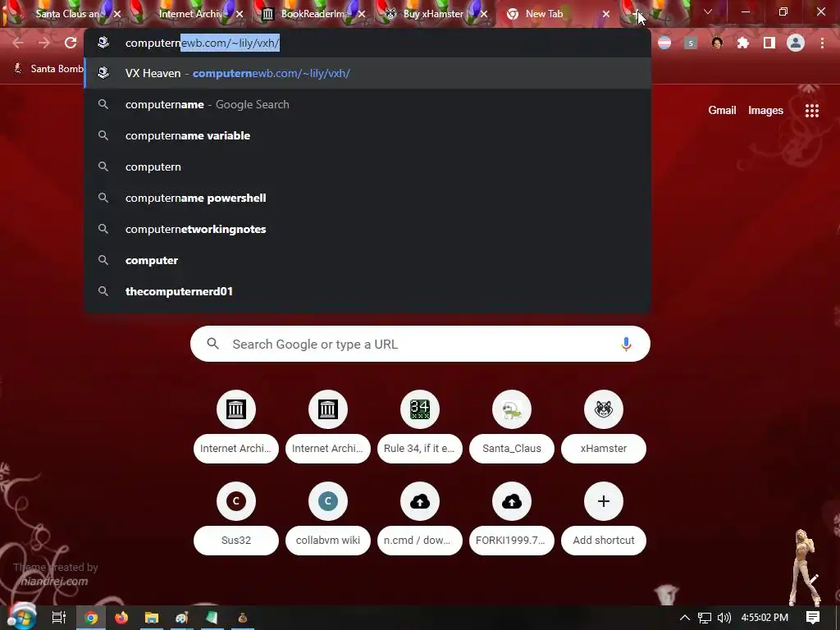Image resolution: width=840 pixels, height=630 pixels.
Task: Open the green notebook taskbar app
Action: 212,618
